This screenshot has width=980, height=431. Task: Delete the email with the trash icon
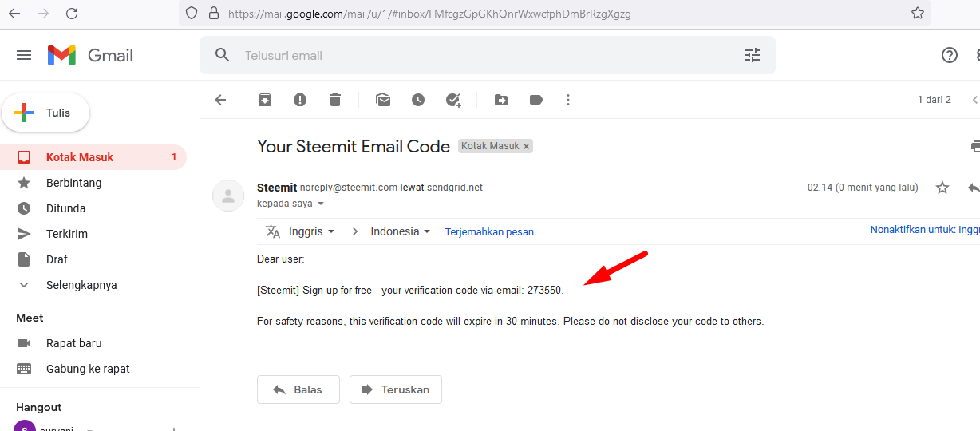tap(335, 100)
